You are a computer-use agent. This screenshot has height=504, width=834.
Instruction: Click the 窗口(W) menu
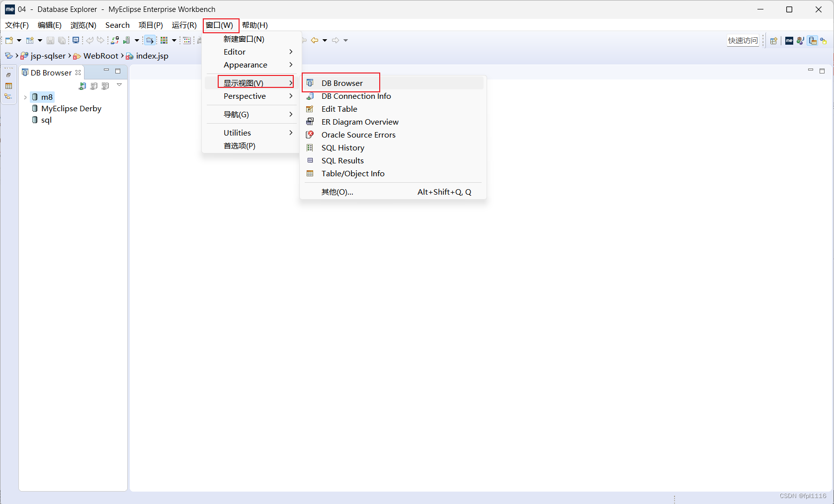[x=220, y=25]
